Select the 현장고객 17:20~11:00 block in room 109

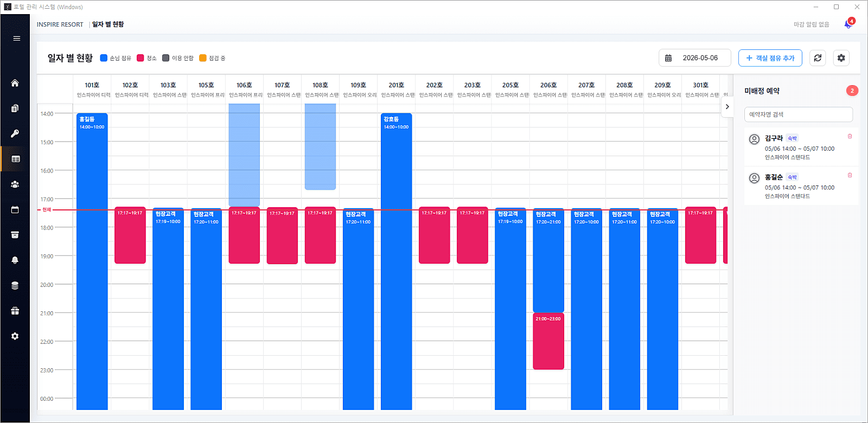[359, 309]
